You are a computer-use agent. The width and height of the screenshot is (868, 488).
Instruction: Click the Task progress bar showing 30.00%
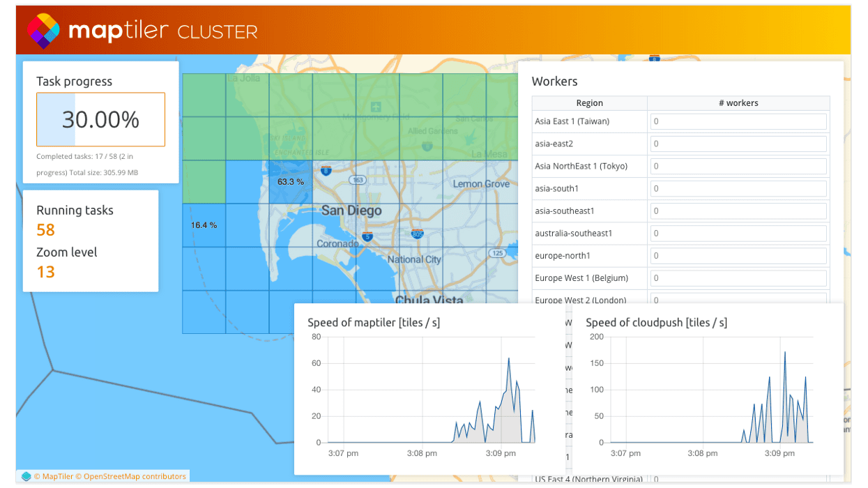click(100, 119)
